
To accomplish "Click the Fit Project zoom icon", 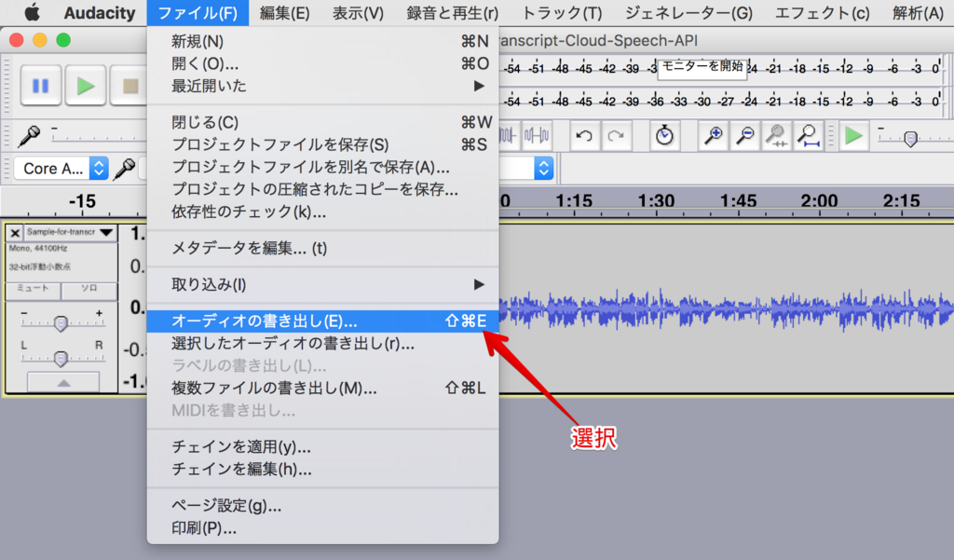I will 808,135.
